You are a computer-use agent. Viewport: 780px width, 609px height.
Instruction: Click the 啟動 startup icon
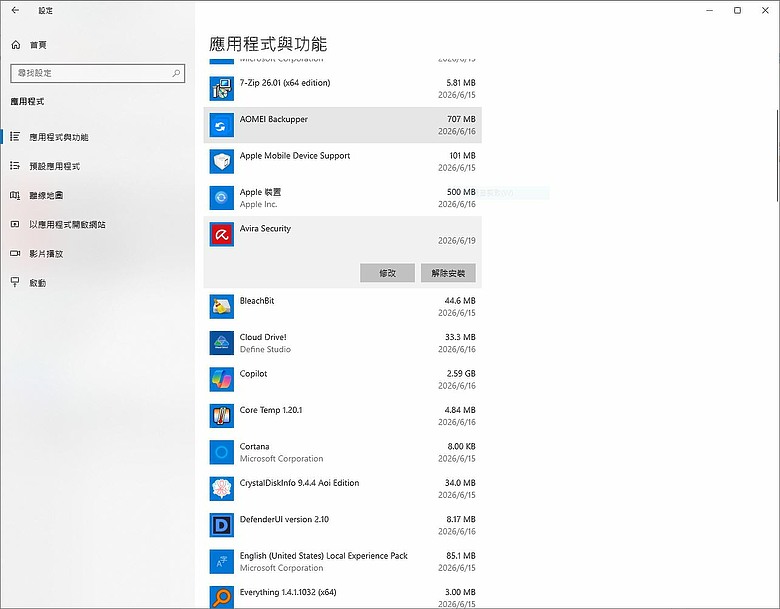pyautogui.click(x=15, y=282)
